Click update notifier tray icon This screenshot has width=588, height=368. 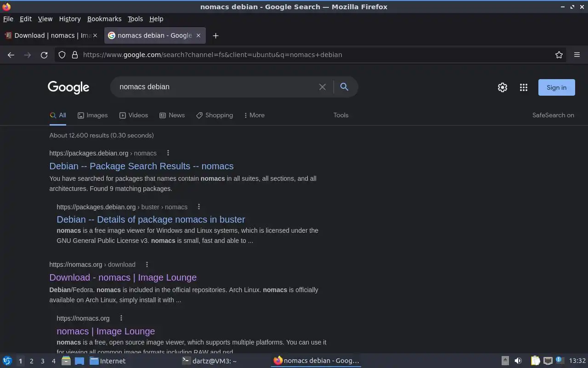559,360
